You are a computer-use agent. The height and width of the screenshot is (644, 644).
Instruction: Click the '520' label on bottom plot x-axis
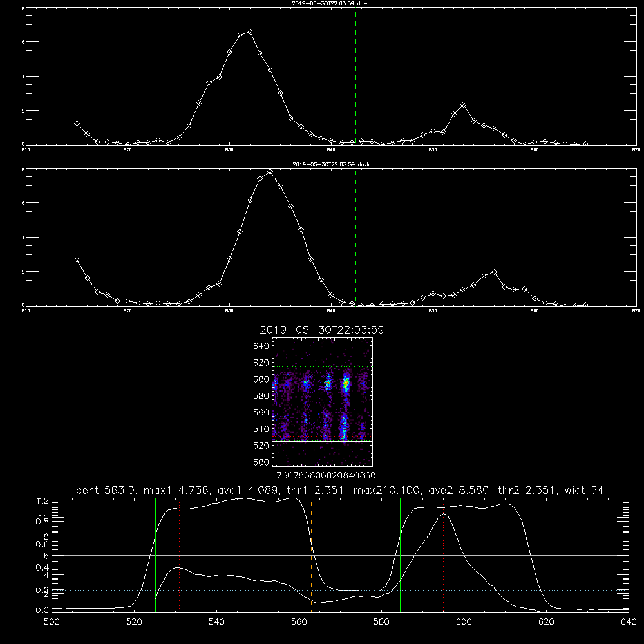[134, 622]
